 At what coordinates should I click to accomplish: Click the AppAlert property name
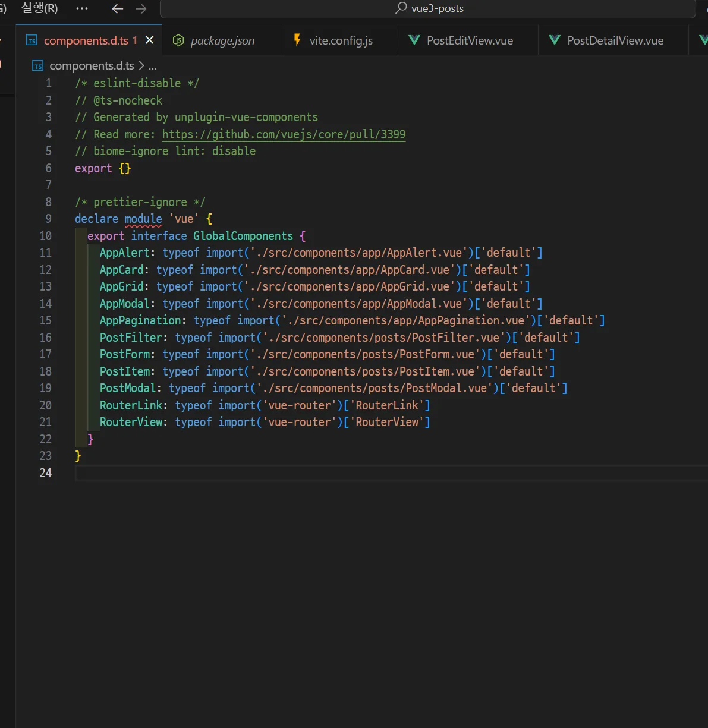pos(125,253)
